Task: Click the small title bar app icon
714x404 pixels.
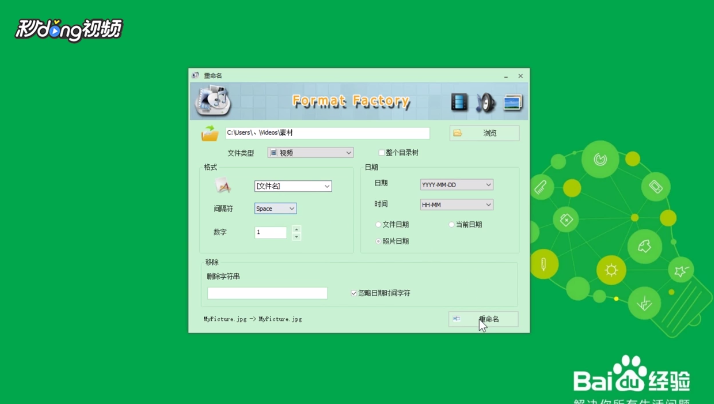Action: pyautogui.click(x=195, y=75)
